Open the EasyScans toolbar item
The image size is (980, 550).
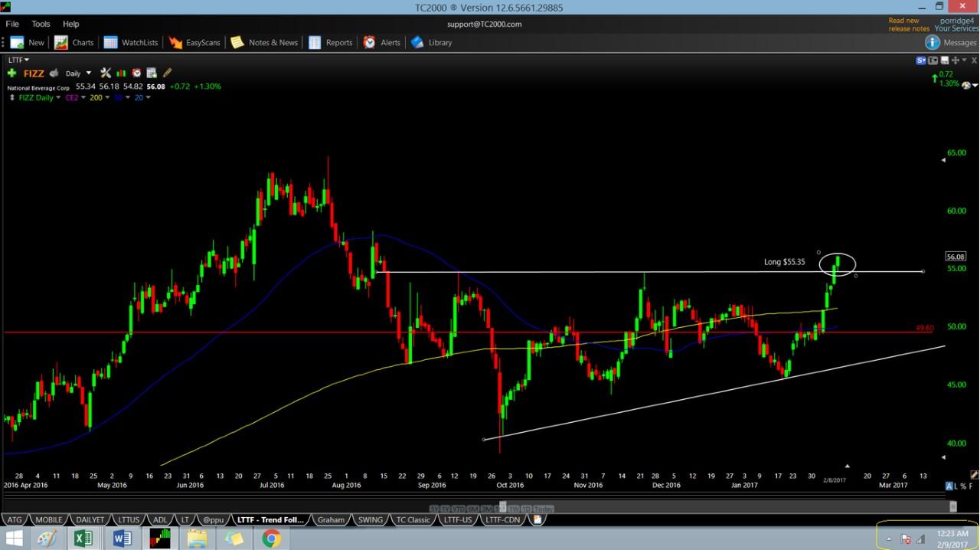tap(194, 43)
